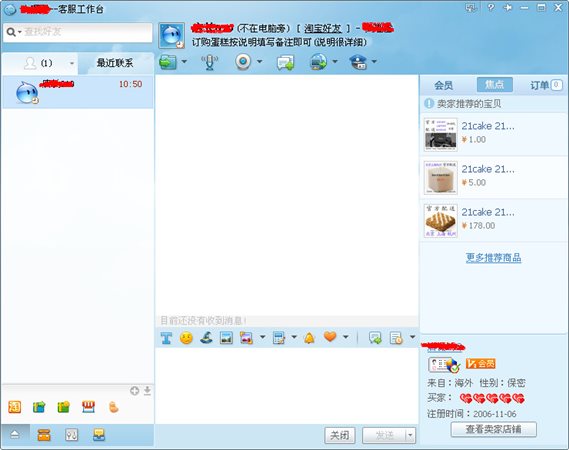The height and width of the screenshot is (450, 569).
Task: Click the remote assistance monitor icon
Action: pos(319,62)
